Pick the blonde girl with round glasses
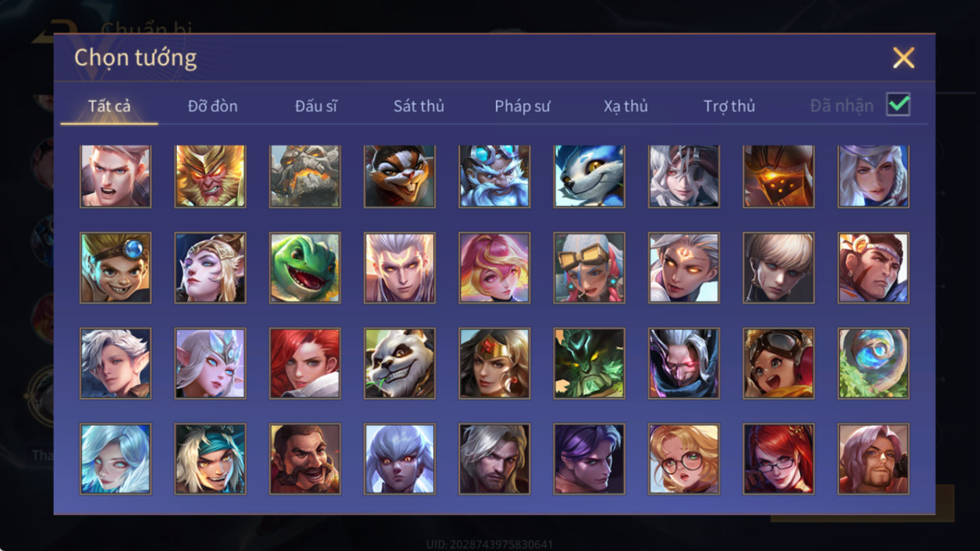980x551 pixels. [x=683, y=458]
